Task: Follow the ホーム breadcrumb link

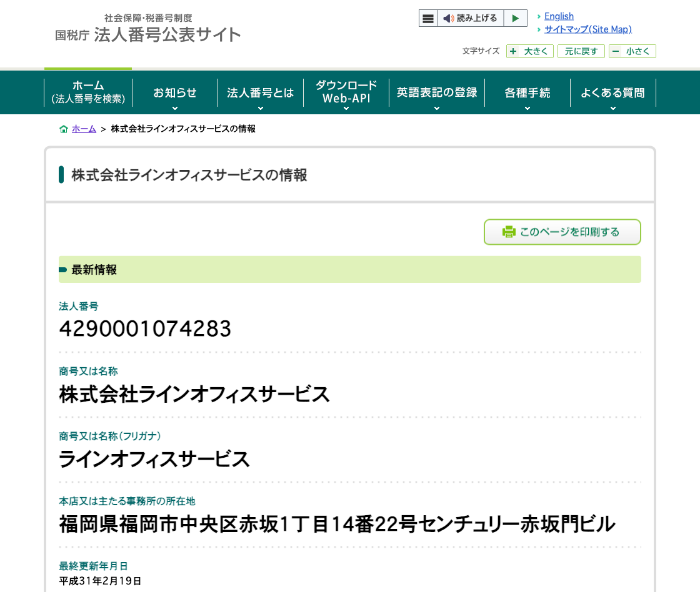Action: [84, 129]
